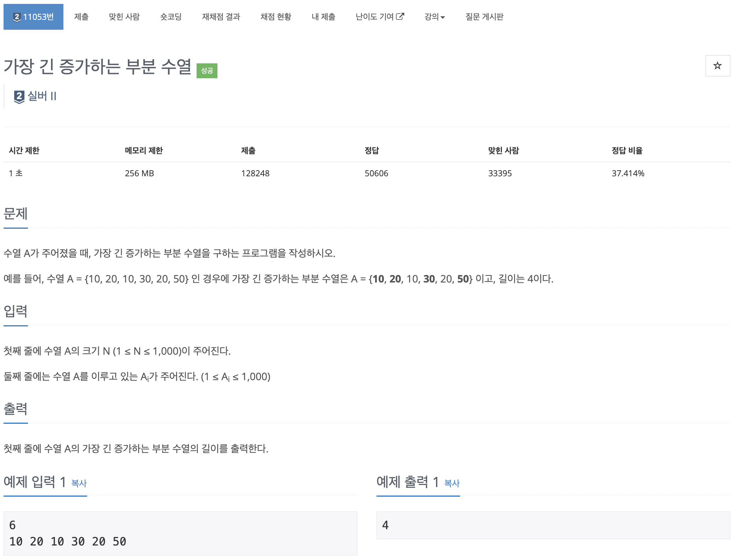Open 맞힌 사람 page

(125, 17)
